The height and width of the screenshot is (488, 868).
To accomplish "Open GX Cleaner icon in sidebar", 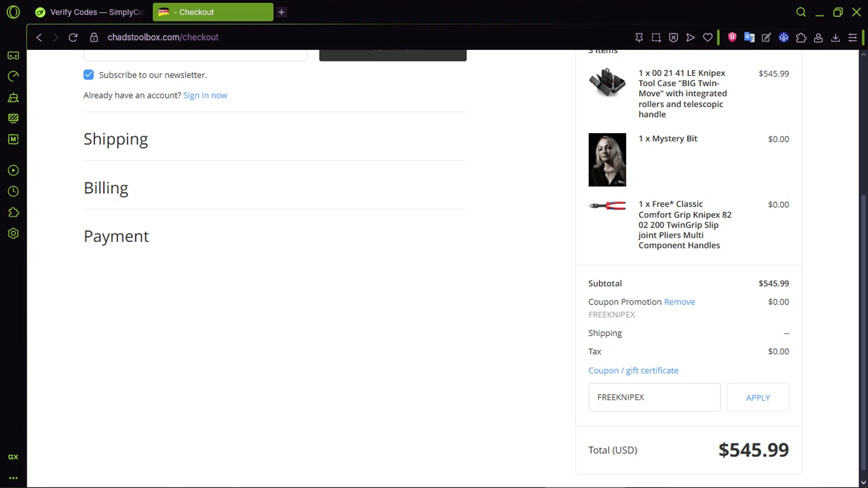I will [13, 97].
